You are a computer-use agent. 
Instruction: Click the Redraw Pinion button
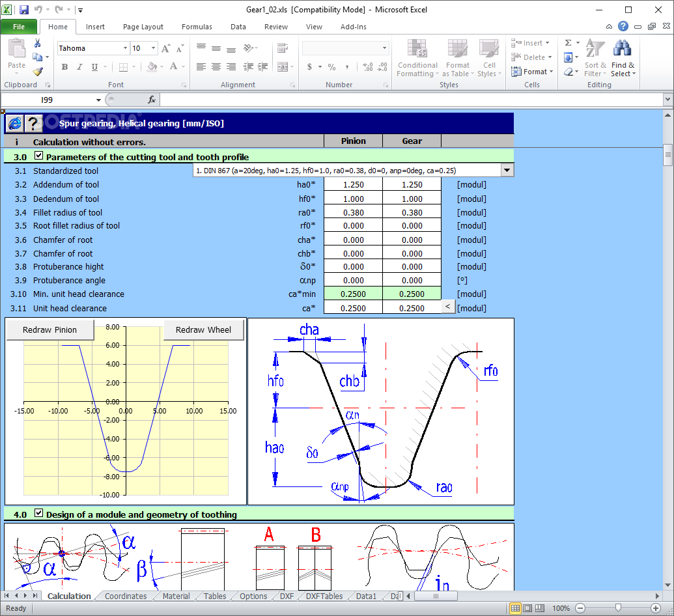50,329
